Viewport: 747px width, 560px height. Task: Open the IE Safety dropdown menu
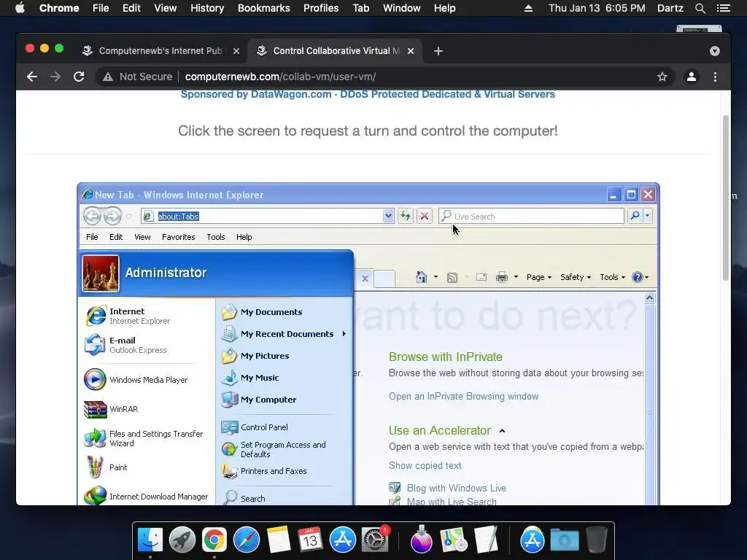click(x=576, y=277)
